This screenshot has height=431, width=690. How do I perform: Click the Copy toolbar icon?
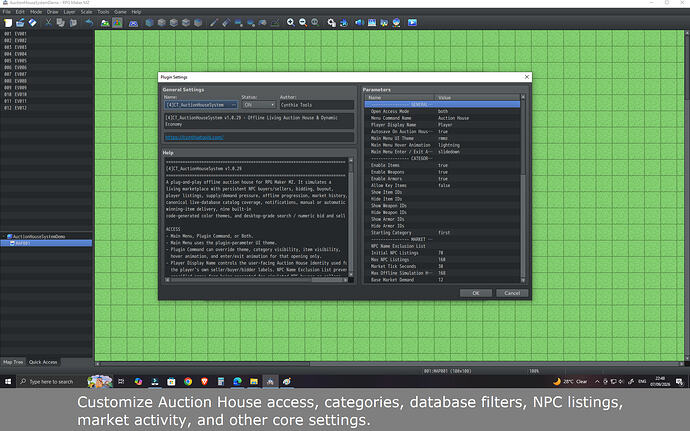click(60, 22)
